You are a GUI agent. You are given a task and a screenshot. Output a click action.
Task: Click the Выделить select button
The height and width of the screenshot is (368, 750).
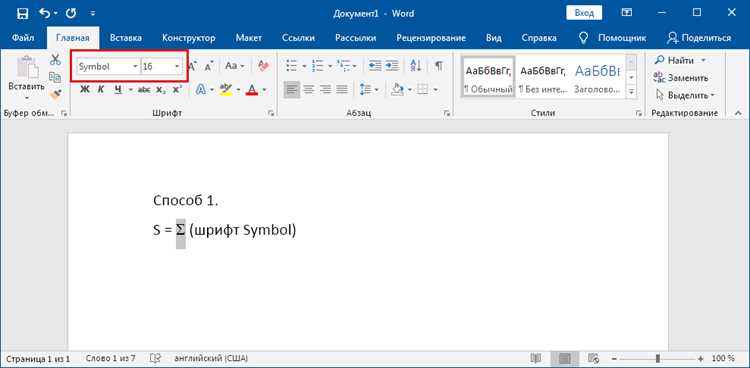(685, 95)
